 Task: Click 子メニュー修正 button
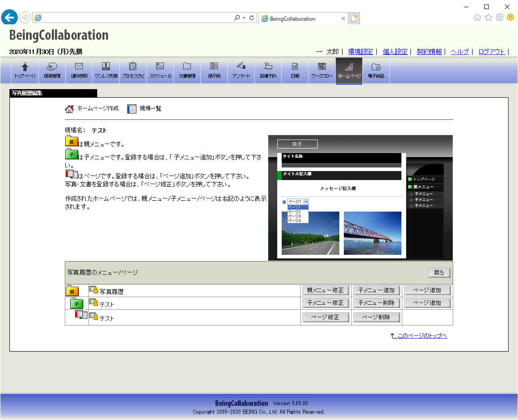(x=325, y=303)
